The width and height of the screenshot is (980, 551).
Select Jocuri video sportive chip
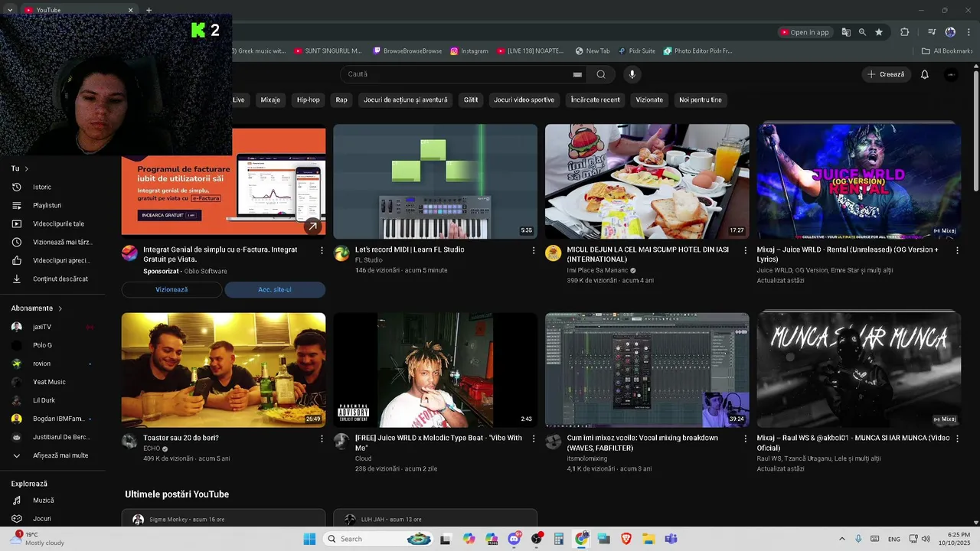coord(524,99)
